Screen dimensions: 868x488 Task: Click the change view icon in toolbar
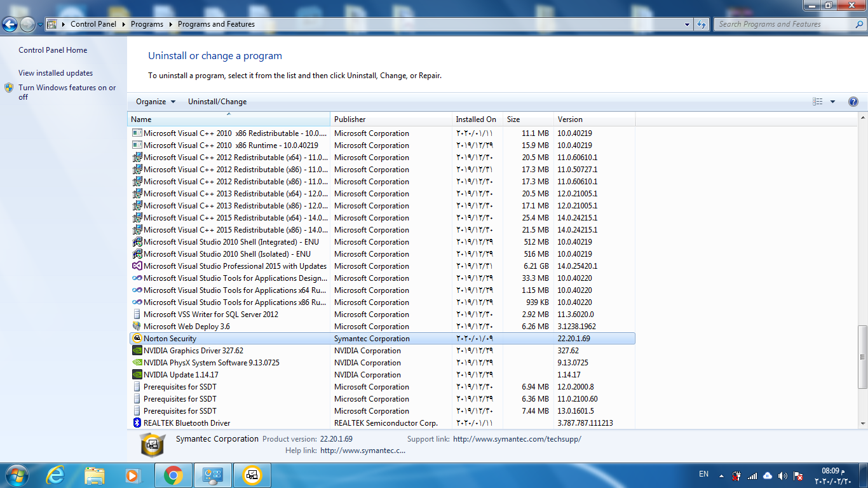(818, 102)
